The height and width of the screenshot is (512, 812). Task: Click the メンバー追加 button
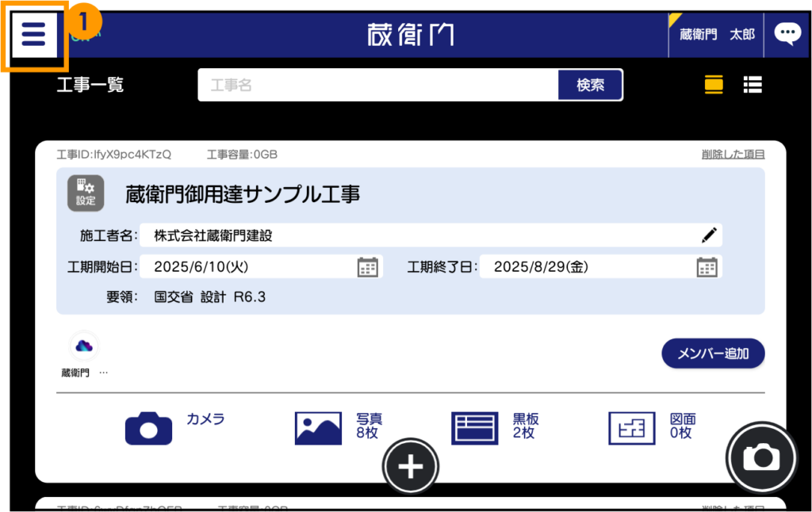(x=712, y=353)
